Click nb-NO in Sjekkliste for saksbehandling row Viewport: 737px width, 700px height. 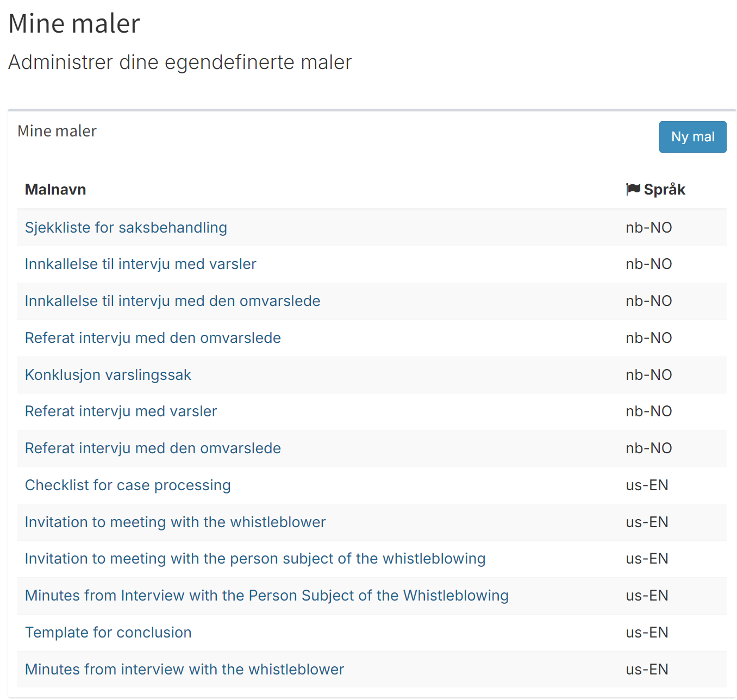[649, 228]
